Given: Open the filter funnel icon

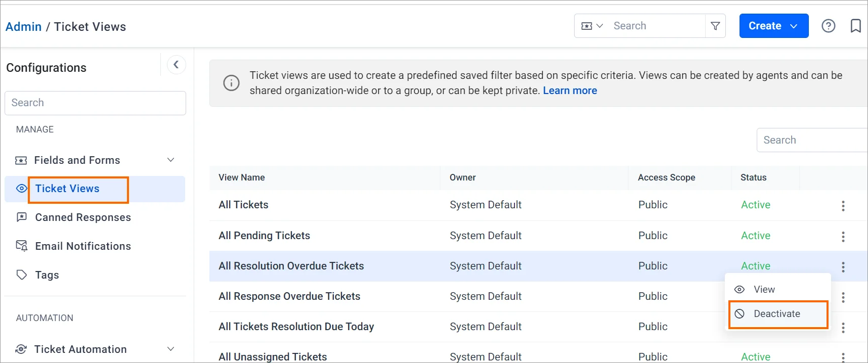Looking at the screenshot, I should click(715, 26).
